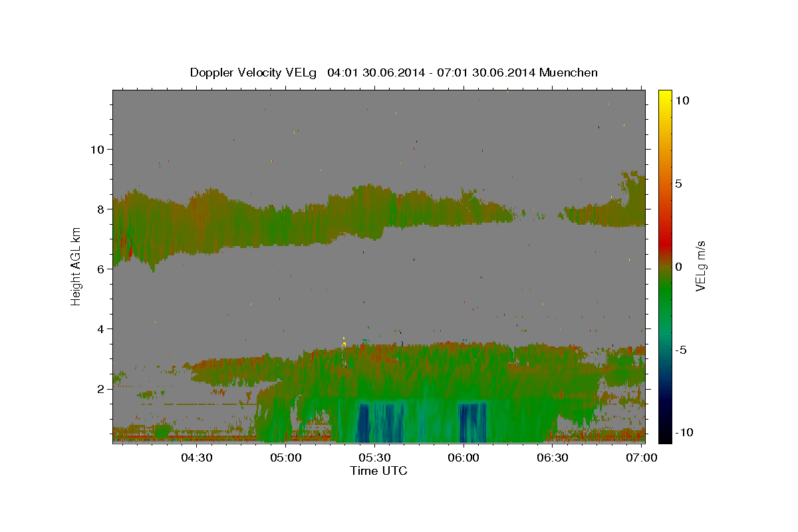Click the '06:30' time tick label
The height and width of the screenshot is (532, 798).
pyautogui.click(x=552, y=458)
